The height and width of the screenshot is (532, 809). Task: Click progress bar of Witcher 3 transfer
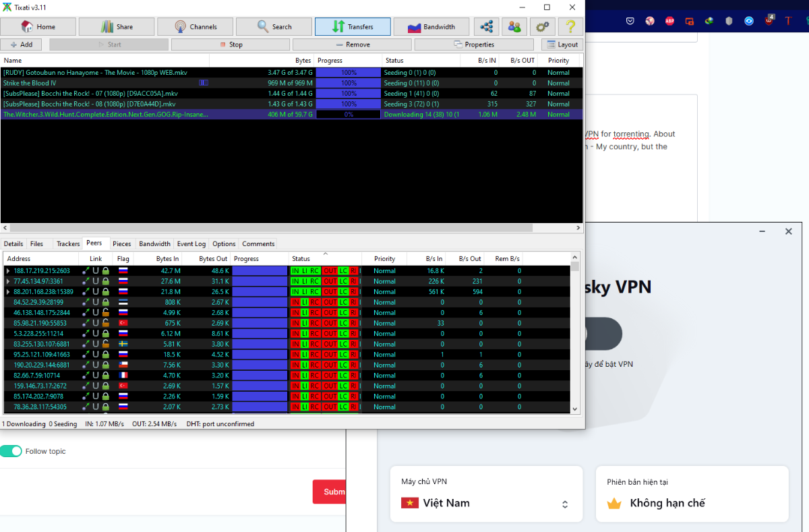pyautogui.click(x=349, y=115)
